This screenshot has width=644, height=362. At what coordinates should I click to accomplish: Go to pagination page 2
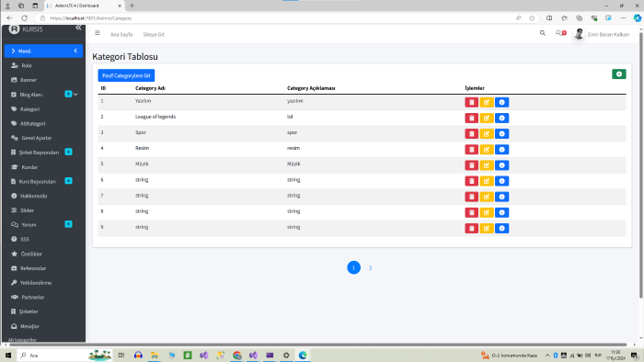pos(370,267)
